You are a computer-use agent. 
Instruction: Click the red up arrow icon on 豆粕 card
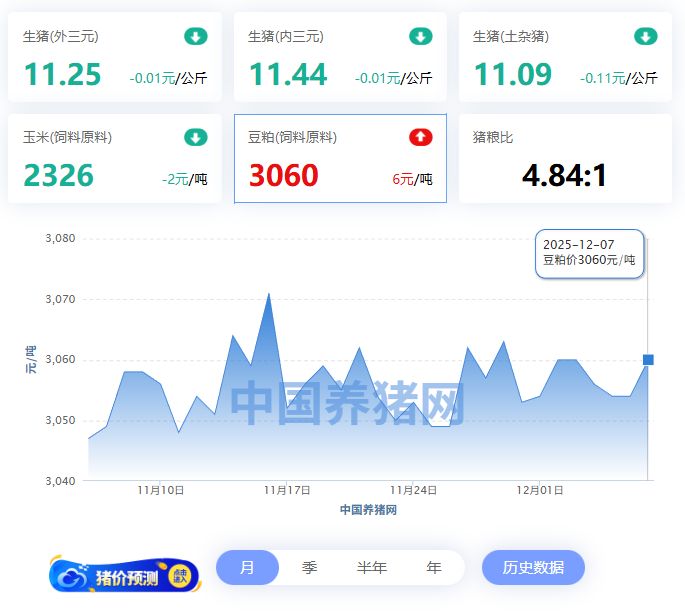pos(421,137)
